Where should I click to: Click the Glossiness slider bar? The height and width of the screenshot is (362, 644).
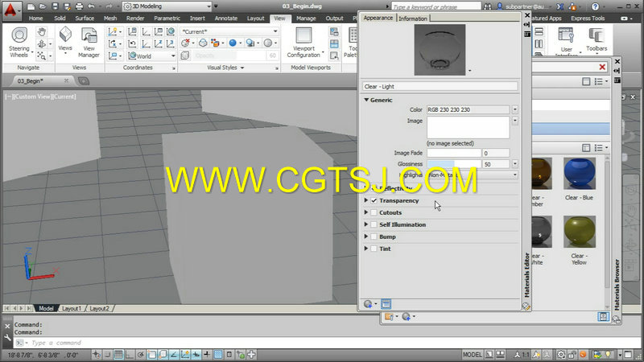pos(454,164)
